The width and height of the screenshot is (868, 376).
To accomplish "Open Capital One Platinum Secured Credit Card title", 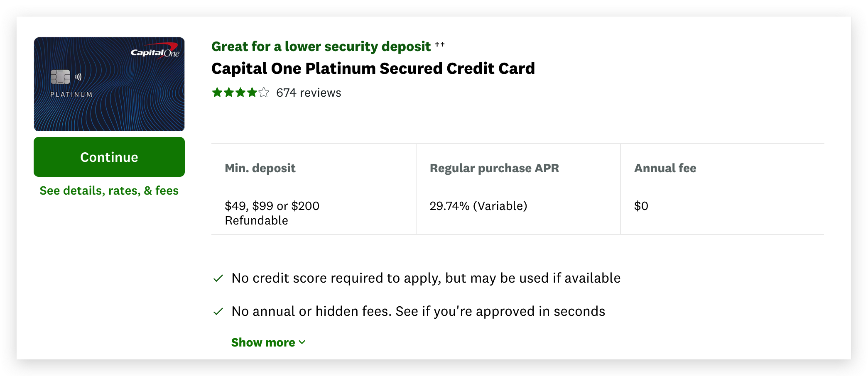I will pos(373,68).
